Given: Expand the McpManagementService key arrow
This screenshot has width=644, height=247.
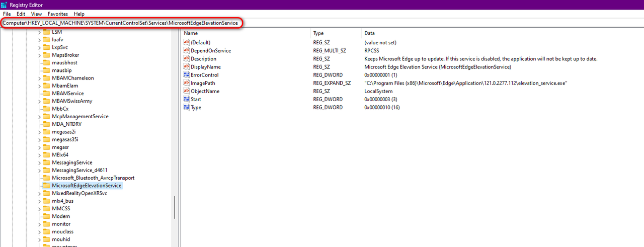Looking at the screenshot, I should pyautogui.click(x=39, y=117).
